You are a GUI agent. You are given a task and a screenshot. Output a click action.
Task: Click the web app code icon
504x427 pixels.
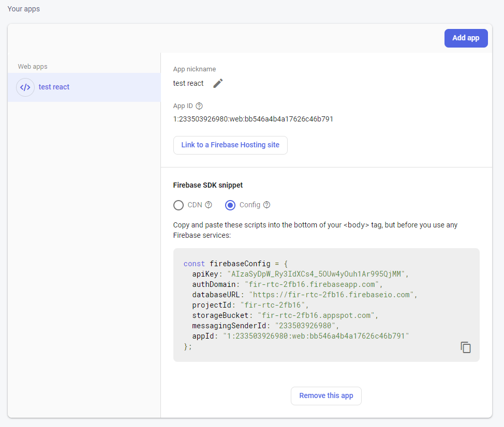pos(25,87)
